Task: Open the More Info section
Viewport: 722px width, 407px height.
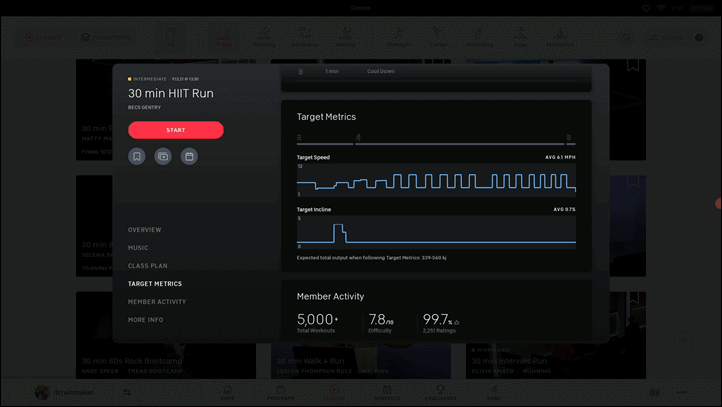Action: point(146,320)
